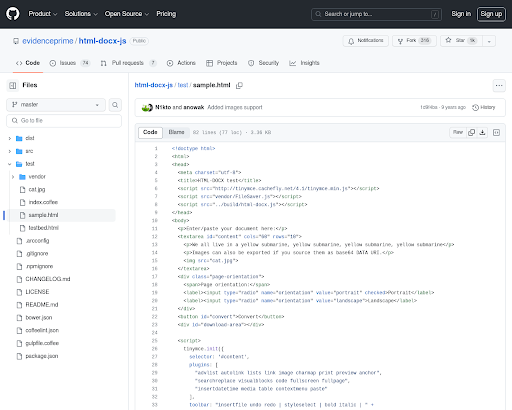This screenshot has width=512, height=410.
Task: Click the Sign in link
Action: click(x=461, y=14)
